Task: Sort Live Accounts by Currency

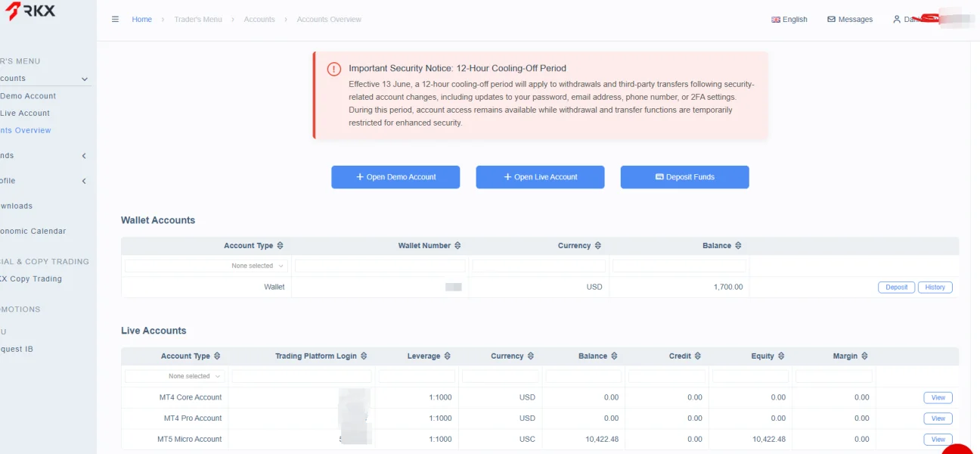Action: pyautogui.click(x=531, y=356)
